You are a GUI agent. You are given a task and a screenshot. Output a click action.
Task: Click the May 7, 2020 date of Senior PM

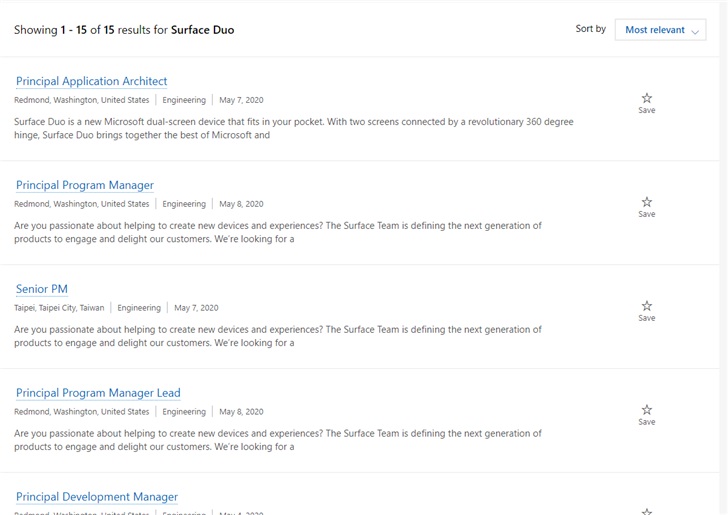pyautogui.click(x=196, y=308)
